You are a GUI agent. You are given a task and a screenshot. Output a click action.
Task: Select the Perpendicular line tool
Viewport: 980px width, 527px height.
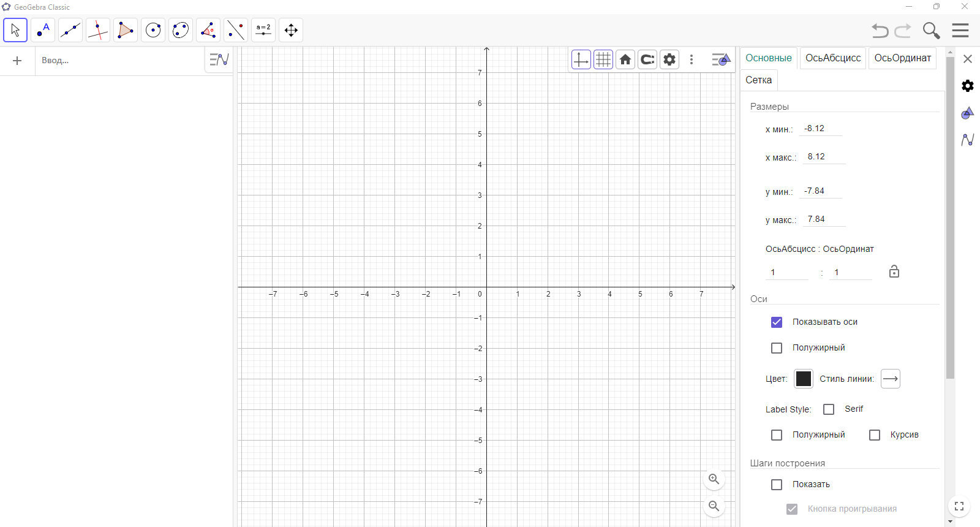(x=98, y=30)
